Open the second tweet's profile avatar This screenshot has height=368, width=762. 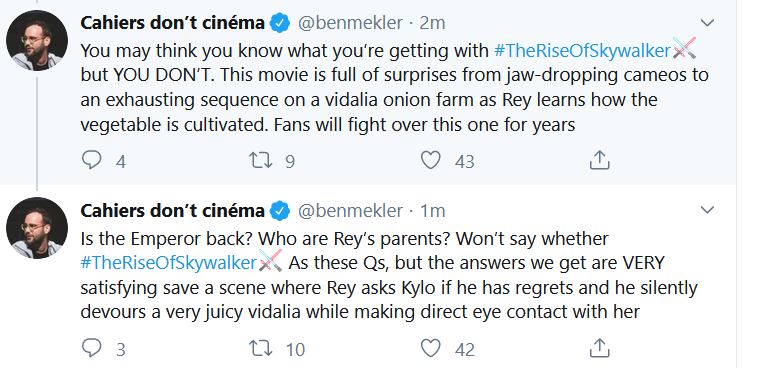[37, 228]
